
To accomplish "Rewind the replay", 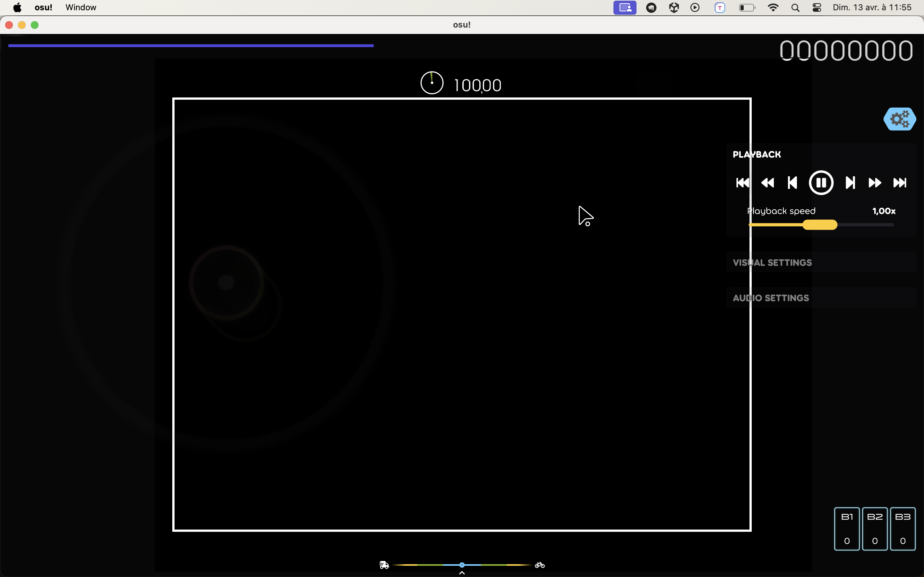I will pos(767,182).
